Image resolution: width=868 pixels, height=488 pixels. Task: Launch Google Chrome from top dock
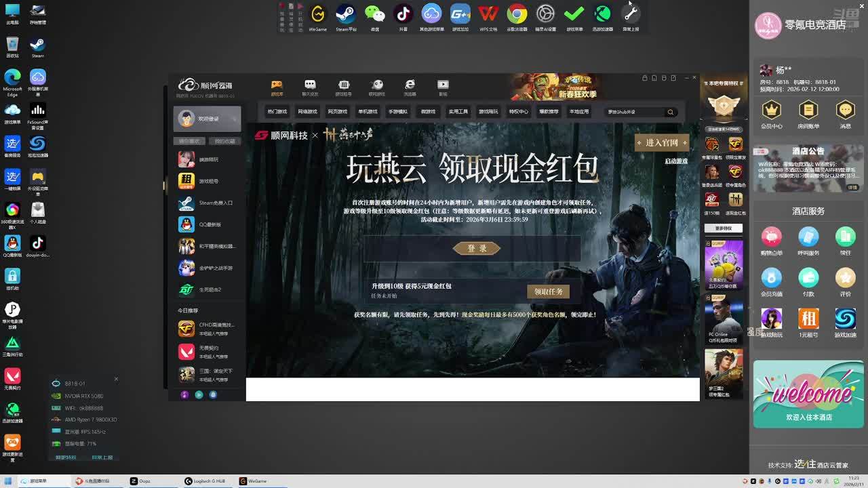517,14
